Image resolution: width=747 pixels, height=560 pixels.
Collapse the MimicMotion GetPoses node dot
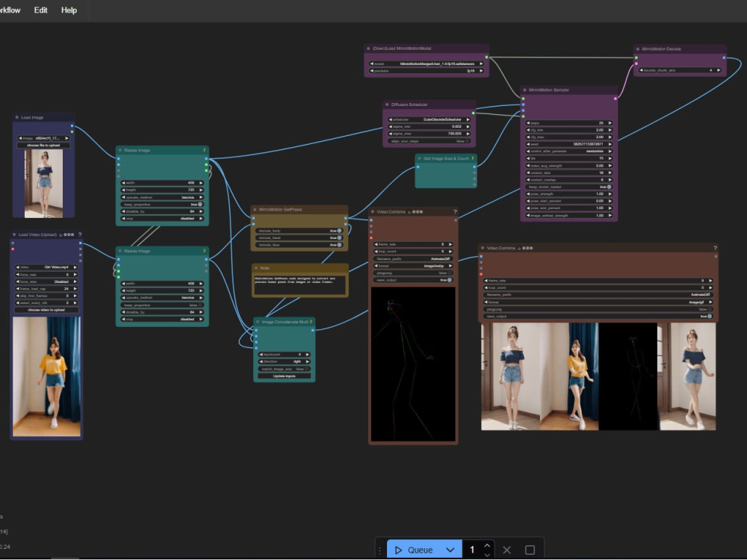(255, 210)
